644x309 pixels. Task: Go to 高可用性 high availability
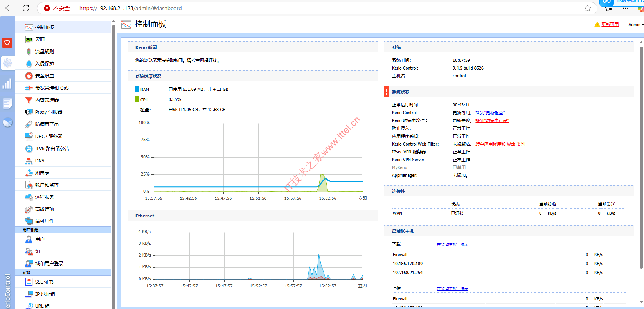(x=63, y=221)
